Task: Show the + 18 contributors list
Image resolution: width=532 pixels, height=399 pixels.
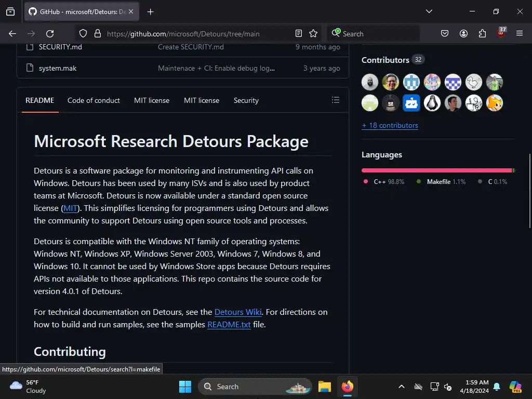Action: [x=390, y=126]
